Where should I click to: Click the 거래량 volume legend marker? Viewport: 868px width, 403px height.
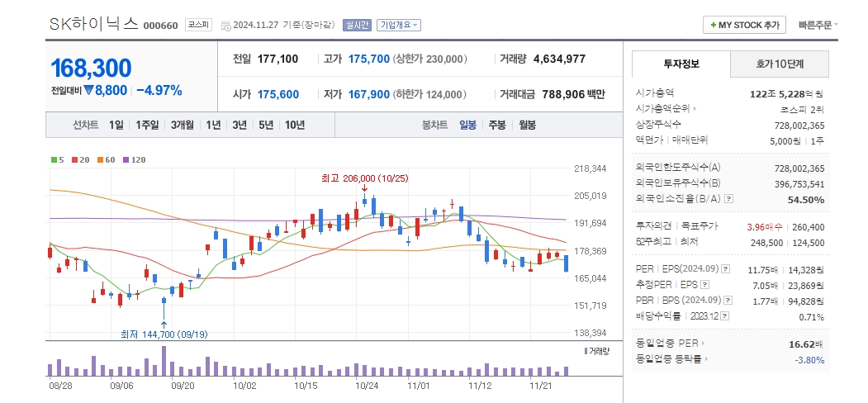click(x=586, y=351)
